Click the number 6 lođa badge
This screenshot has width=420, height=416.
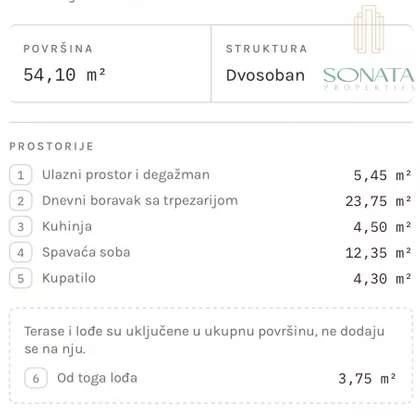coord(36,378)
